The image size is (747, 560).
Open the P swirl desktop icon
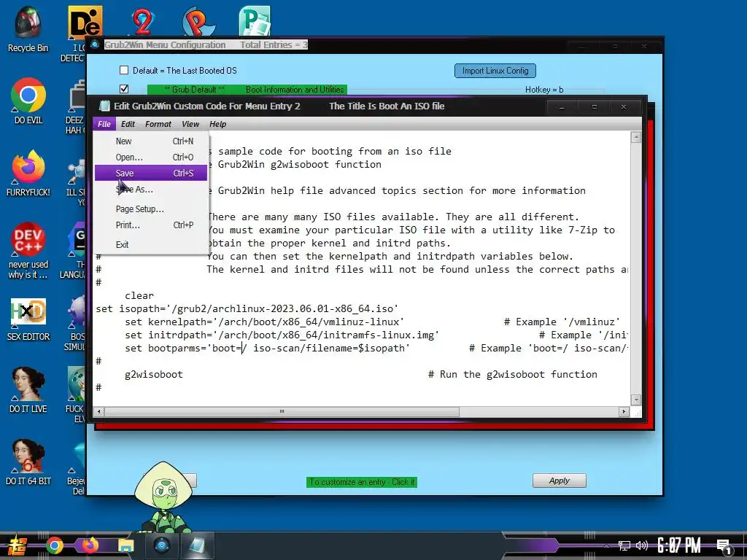pos(198,21)
